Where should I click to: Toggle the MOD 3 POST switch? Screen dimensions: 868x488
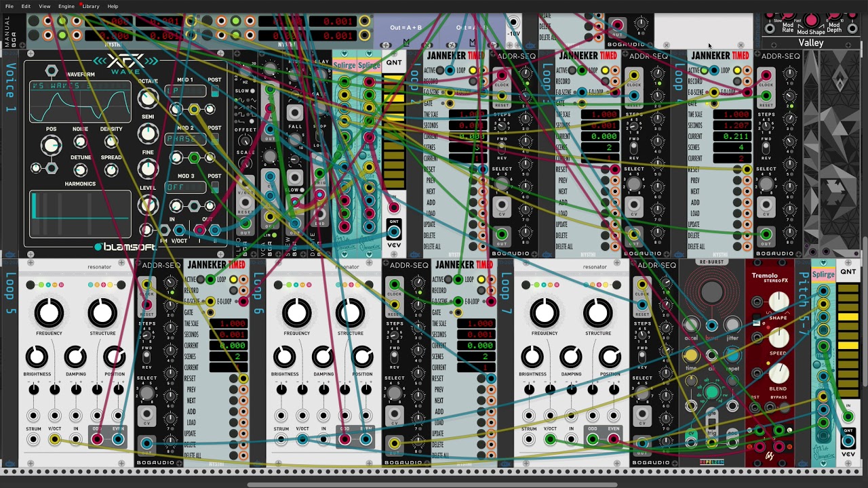215,186
